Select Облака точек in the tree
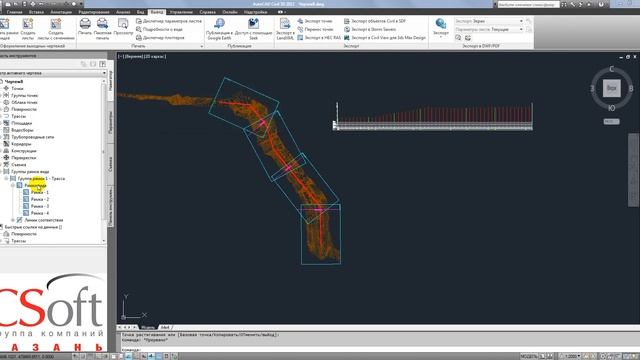Viewport: 640px width, 360px height. [x=24, y=102]
